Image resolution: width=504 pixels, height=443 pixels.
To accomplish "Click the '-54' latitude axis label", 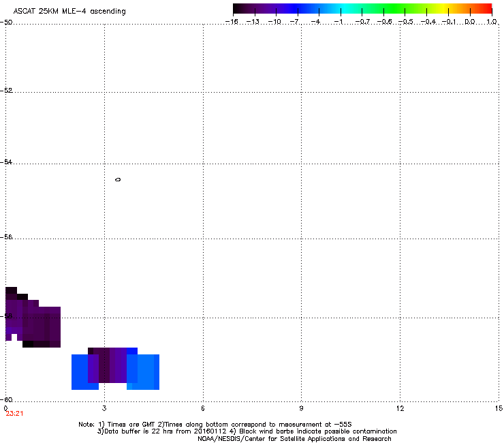I will click(x=6, y=162).
